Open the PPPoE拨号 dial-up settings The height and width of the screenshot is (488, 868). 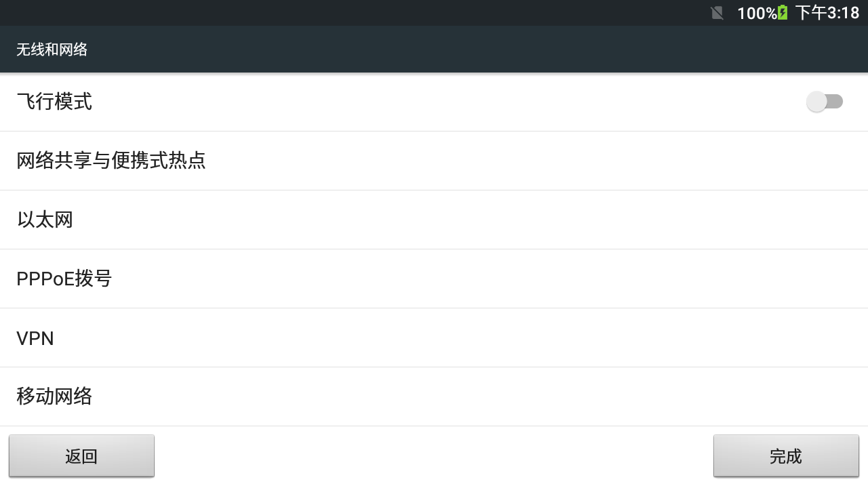(x=434, y=279)
